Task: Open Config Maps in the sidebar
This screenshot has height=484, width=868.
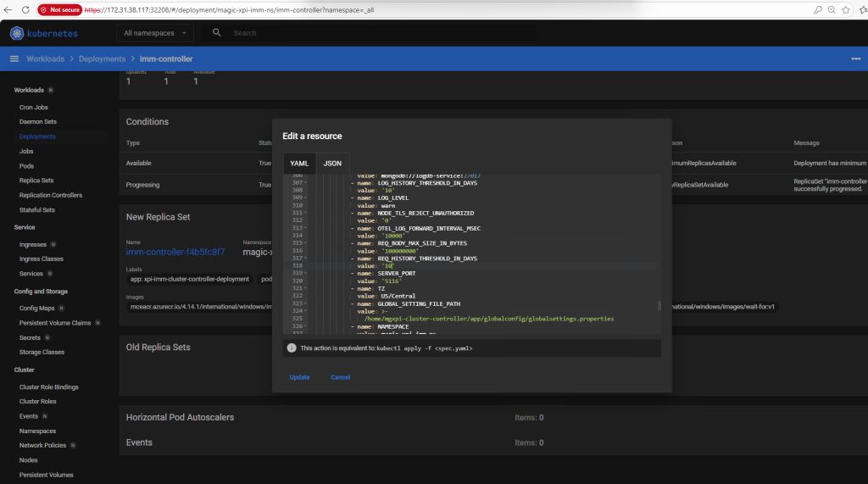Action: tap(36, 308)
